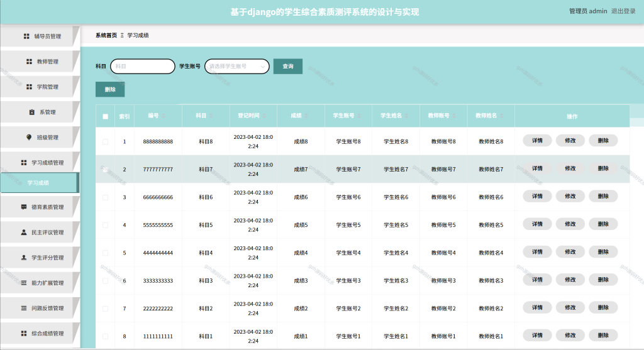
Task: Click the bulb icon beside 班级管理
Action: [x=29, y=138]
